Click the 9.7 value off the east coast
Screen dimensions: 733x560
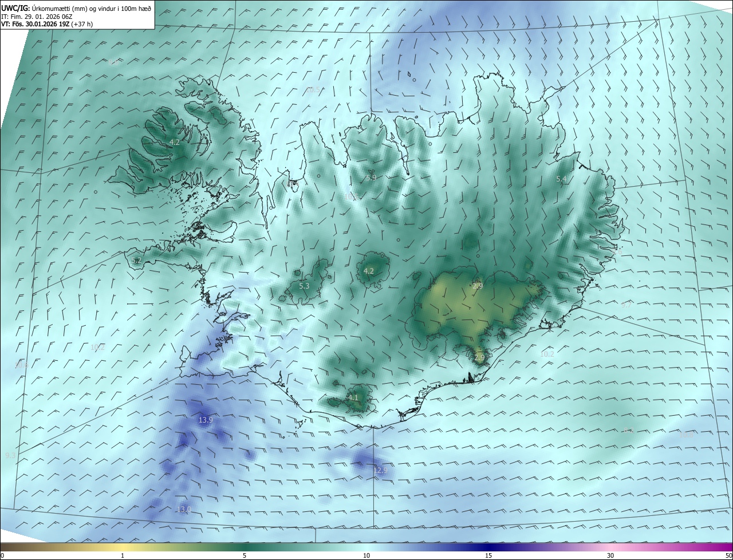click(x=626, y=305)
